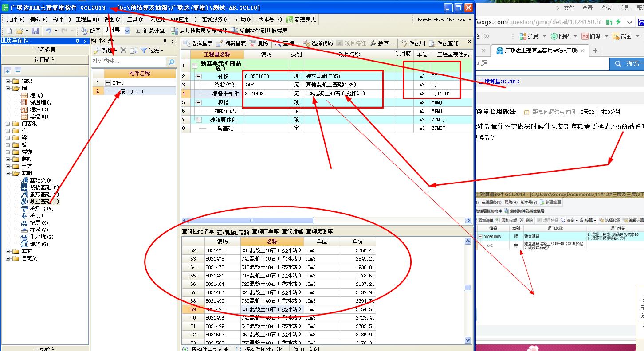This screenshot has height=351, width=644.
Task: Switch to 查询匹配清单 tab
Action: pos(198,231)
